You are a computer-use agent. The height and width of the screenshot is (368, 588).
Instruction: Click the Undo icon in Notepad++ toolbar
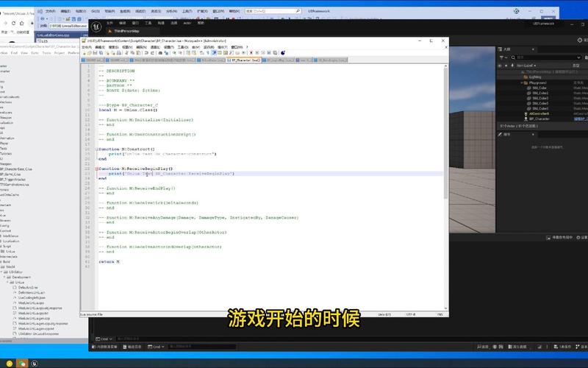point(146,53)
